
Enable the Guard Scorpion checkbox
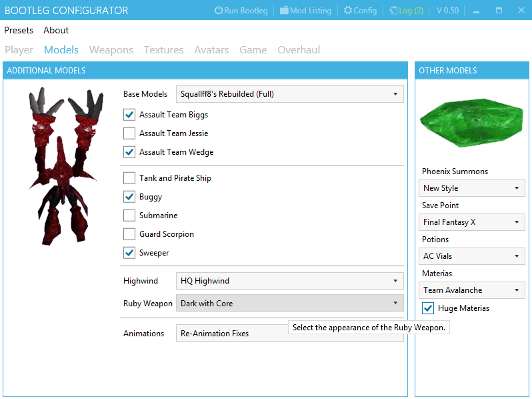pyautogui.click(x=129, y=234)
